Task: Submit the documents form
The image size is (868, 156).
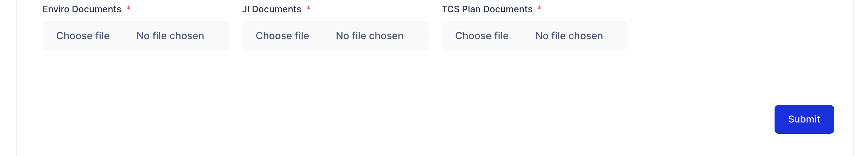Action: (803, 119)
